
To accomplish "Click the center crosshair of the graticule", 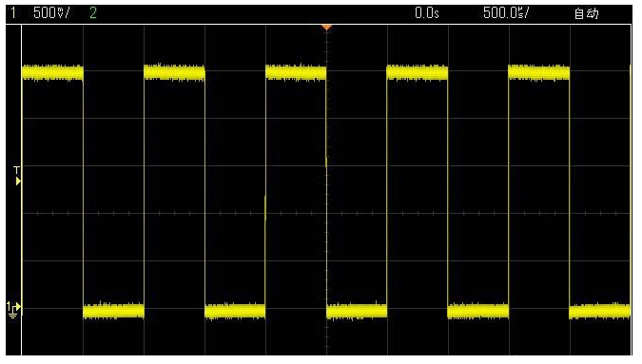I will (x=326, y=213).
